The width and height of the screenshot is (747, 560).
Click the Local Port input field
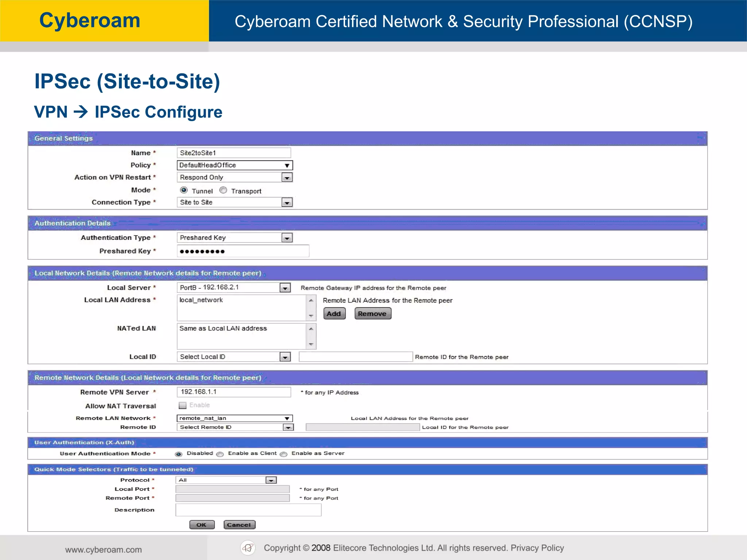pos(233,489)
